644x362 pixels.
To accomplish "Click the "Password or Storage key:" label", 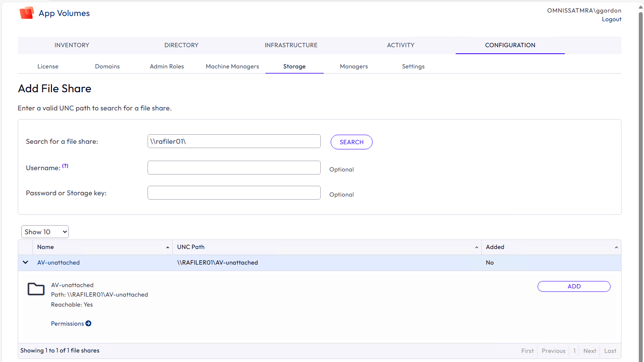I will [x=66, y=193].
